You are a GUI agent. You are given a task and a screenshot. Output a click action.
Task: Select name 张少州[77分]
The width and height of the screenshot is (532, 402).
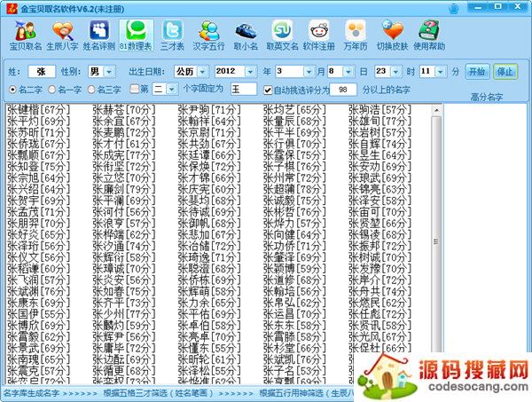pyautogui.click(x=124, y=314)
